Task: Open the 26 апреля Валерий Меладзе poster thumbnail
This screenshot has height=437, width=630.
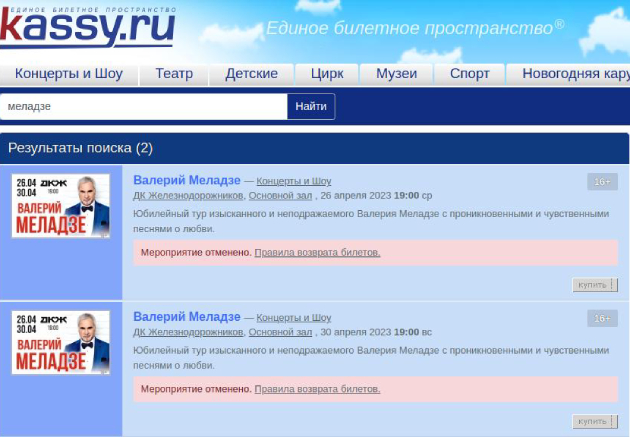Action: point(61,206)
